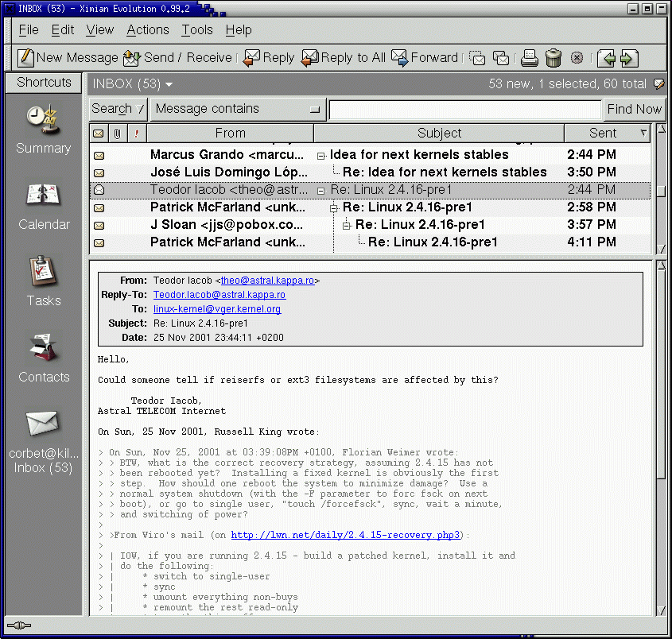Click in the search text field

click(x=465, y=110)
